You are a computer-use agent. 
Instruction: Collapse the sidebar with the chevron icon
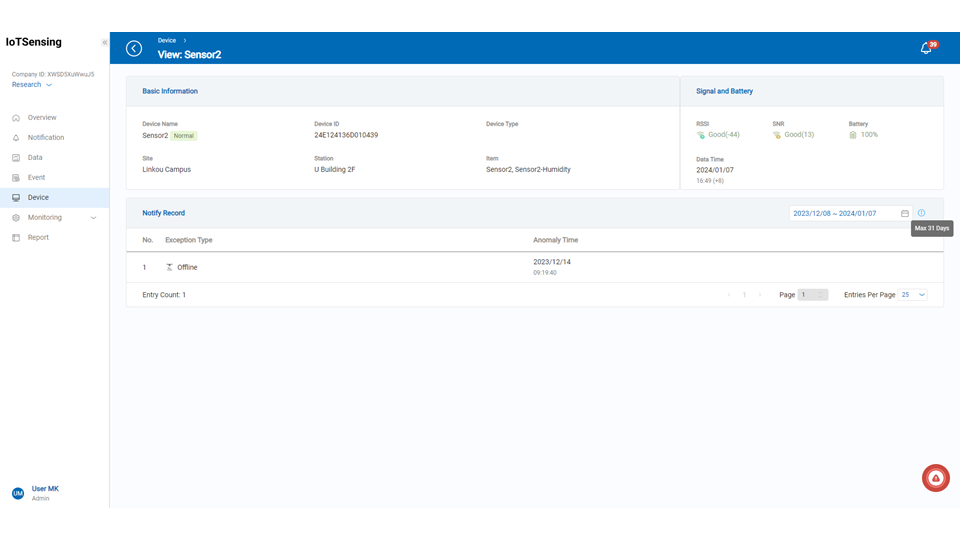pos(104,42)
